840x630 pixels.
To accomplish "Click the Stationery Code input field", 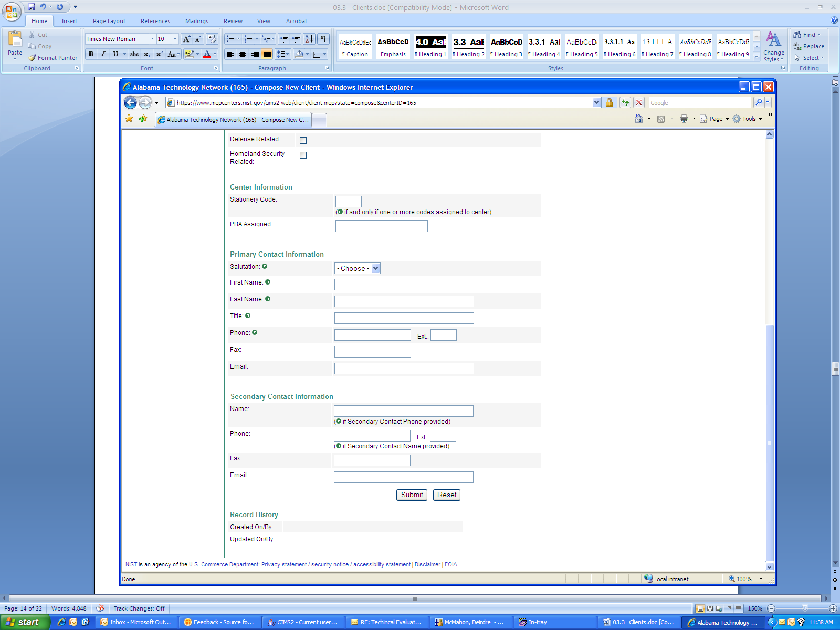I will pos(349,202).
